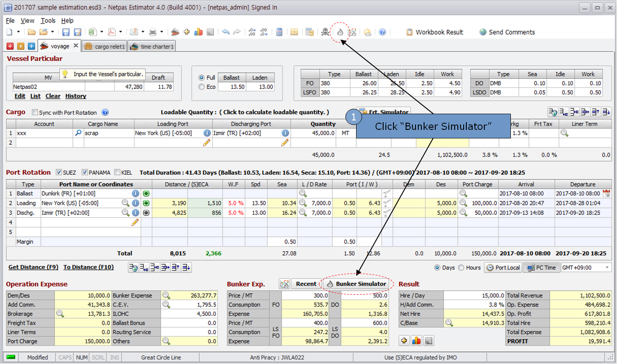The image size is (617, 364).
Task: Click the blue help icon next to Sync with Port Rotation
Action: click(x=105, y=112)
